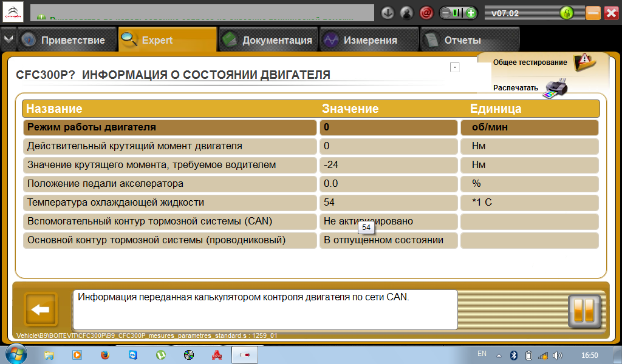
Task: Expand the tab bar chevron menu
Action: tap(9, 39)
